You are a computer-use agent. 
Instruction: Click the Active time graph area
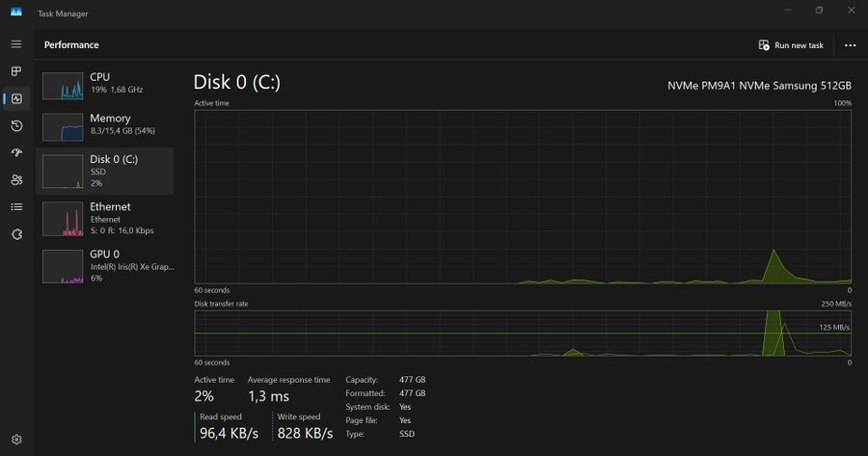tap(523, 196)
